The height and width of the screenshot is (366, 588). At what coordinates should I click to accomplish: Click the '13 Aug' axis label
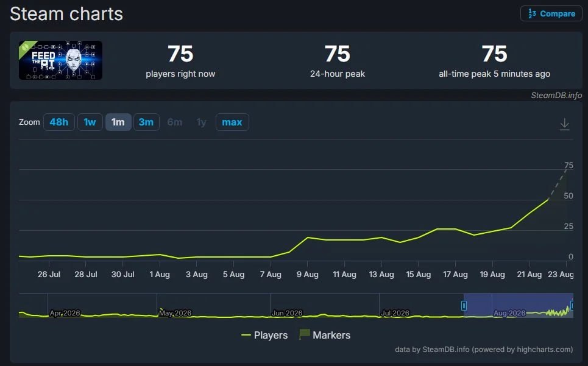(x=381, y=274)
